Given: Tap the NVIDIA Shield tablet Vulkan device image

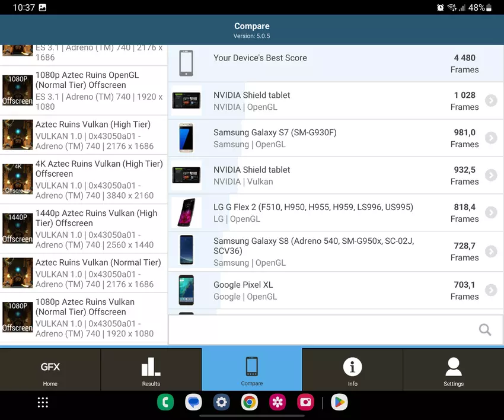Looking at the screenshot, I should (x=186, y=175).
